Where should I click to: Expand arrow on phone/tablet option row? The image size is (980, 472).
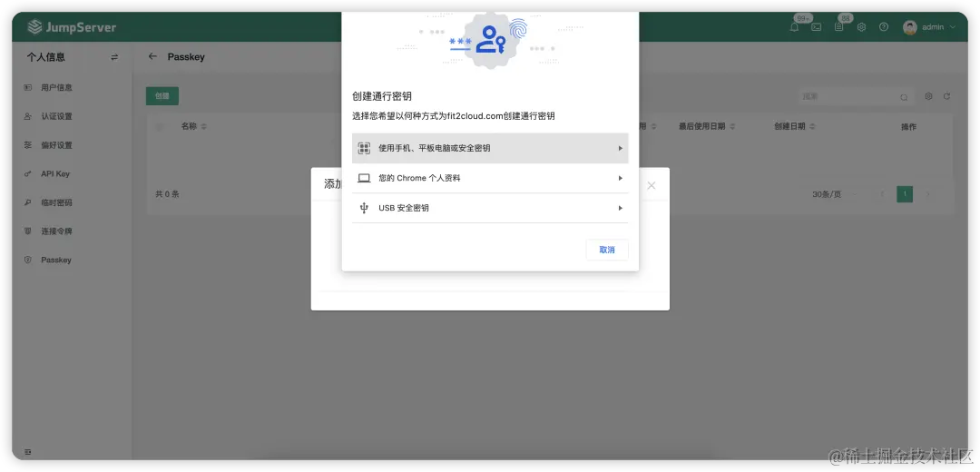point(621,148)
